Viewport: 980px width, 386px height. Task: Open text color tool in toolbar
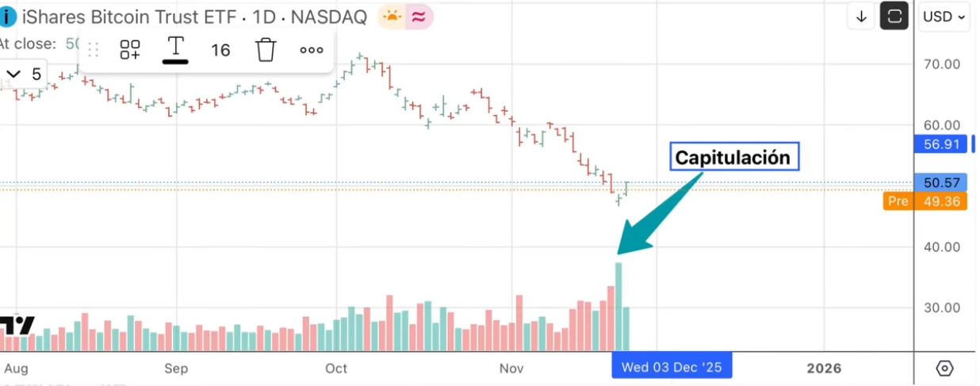[175, 50]
